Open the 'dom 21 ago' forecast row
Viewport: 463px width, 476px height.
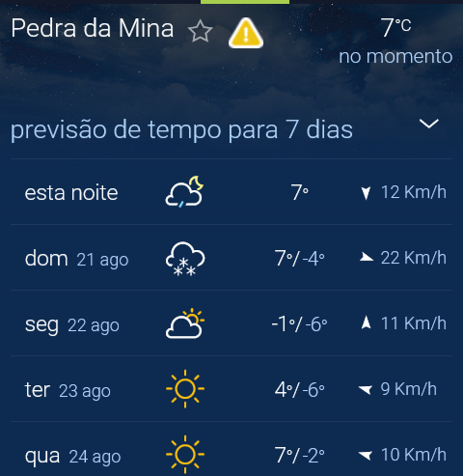[231, 258]
